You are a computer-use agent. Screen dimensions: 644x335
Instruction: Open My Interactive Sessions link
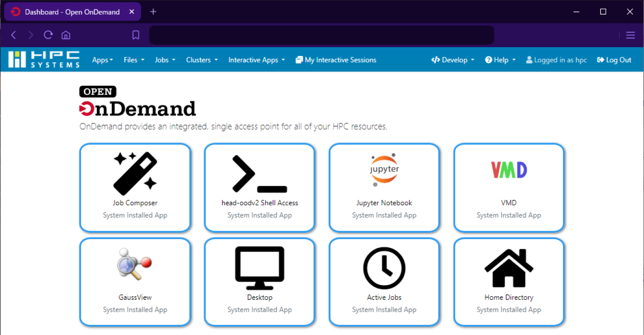click(336, 60)
